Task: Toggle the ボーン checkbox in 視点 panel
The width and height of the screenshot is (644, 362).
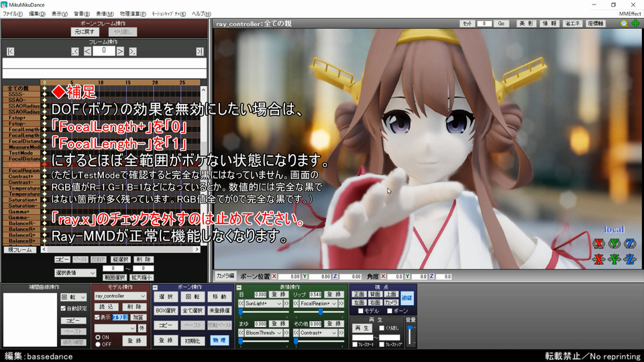Action: click(389, 311)
